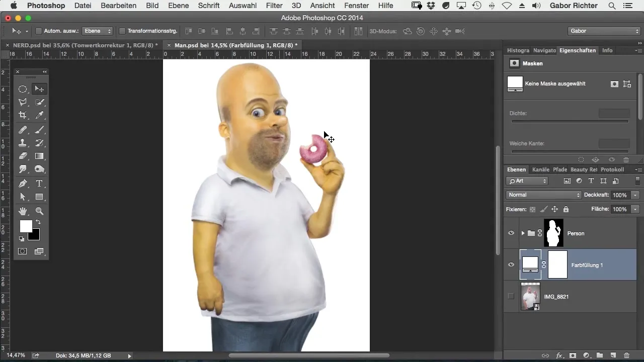The width and height of the screenshot is (644, 362).
Task: Swap foreground and background colors
Action: 38,222
